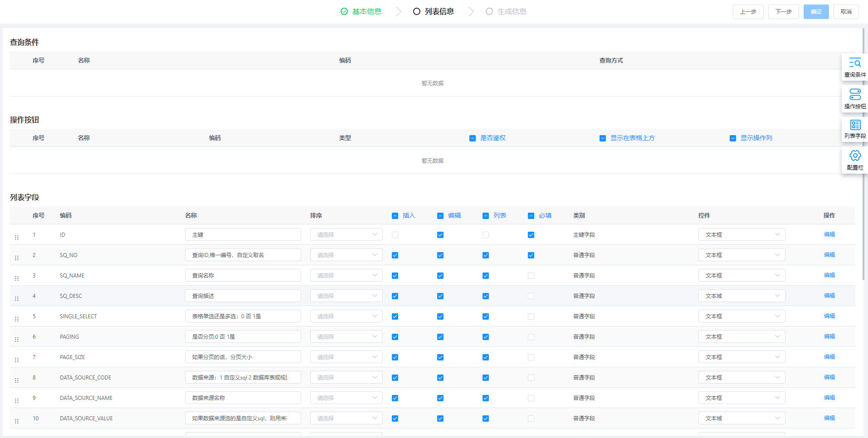Toggle the 列表 select-all header checkbox
Viewport: 868px width, 438px height.
(486, 216)
